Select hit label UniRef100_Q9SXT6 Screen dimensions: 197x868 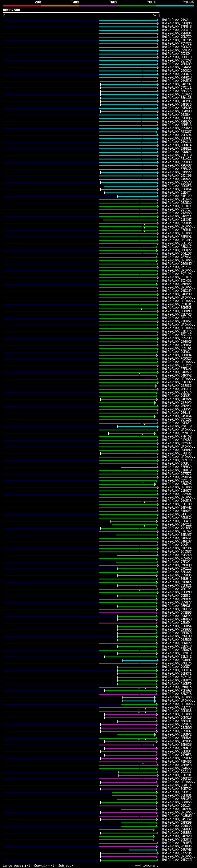tap(177, 30)
